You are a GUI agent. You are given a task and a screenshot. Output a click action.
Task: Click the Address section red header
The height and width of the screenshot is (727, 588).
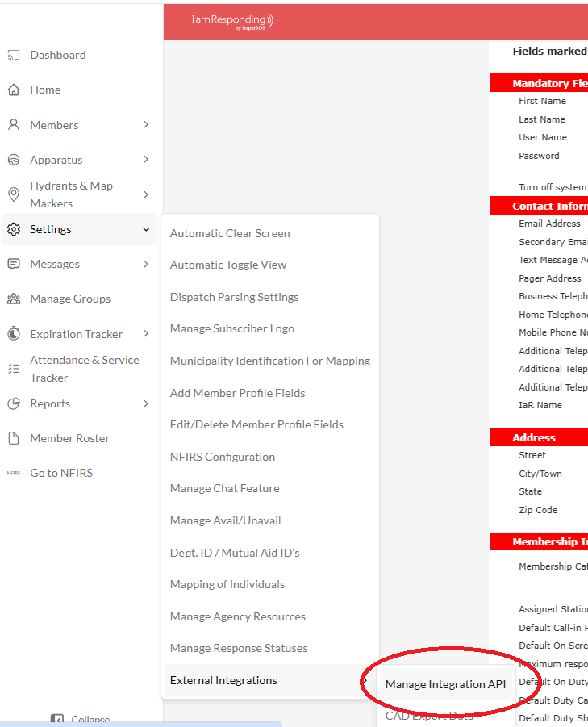pos(540,437)
